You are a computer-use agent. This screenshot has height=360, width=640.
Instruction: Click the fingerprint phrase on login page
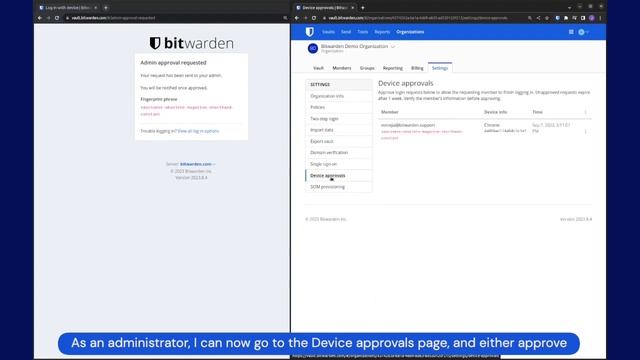[186, 111]
